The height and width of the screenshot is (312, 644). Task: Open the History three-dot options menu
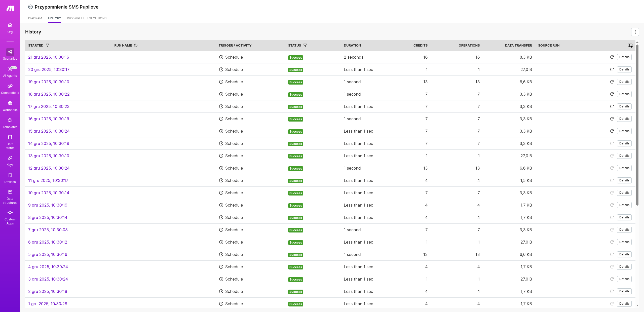pyautogui.click(x=635, y=32)
